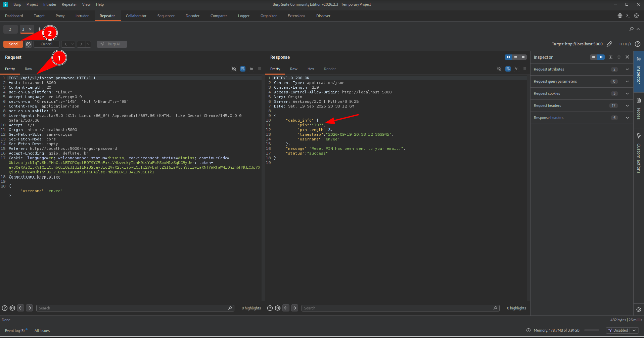
Task: Go back in request history
Action: pos(66,44)
